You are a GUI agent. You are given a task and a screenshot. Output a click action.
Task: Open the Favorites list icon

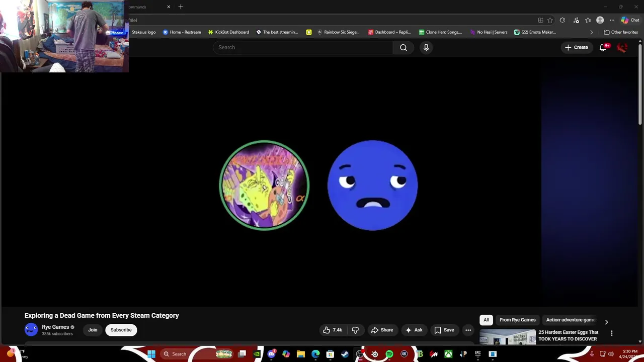pos(588,20)
